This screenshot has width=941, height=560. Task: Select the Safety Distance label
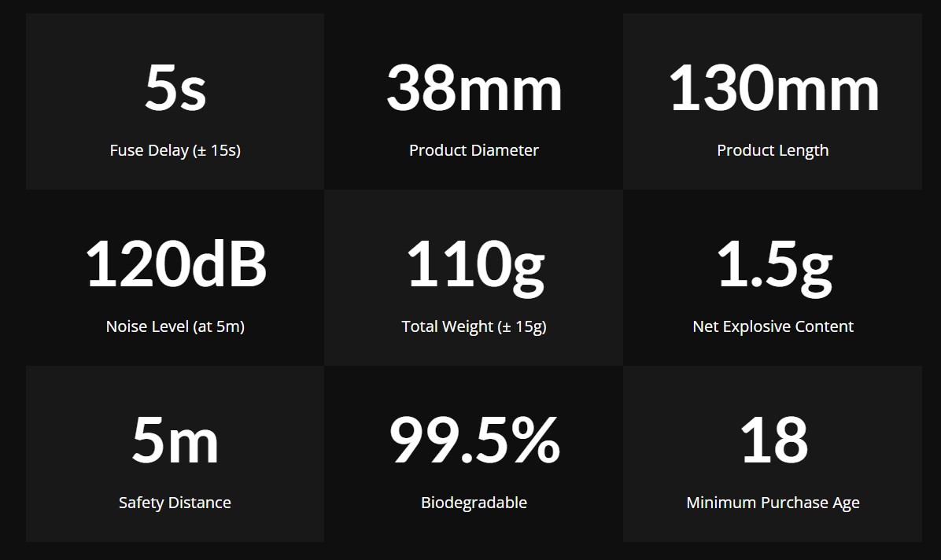click(175, 503)
